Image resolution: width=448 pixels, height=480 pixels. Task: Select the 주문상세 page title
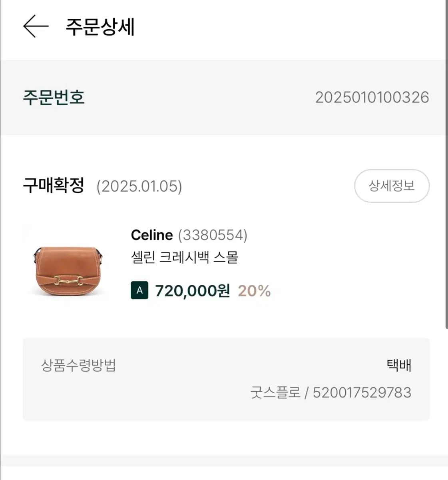click(100, 27)
